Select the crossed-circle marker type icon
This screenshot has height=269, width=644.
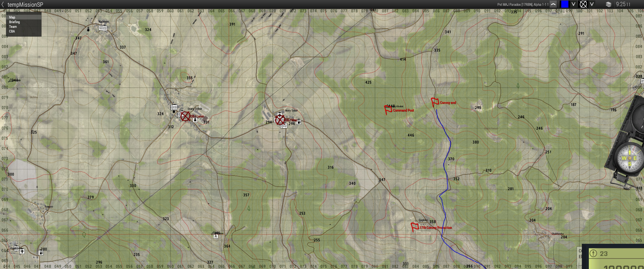tap(583, 4)
